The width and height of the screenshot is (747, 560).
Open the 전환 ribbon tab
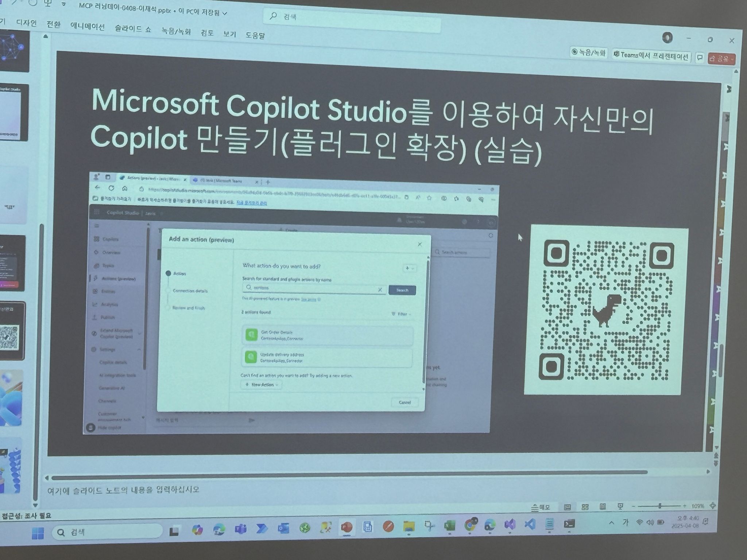point(54,24)
